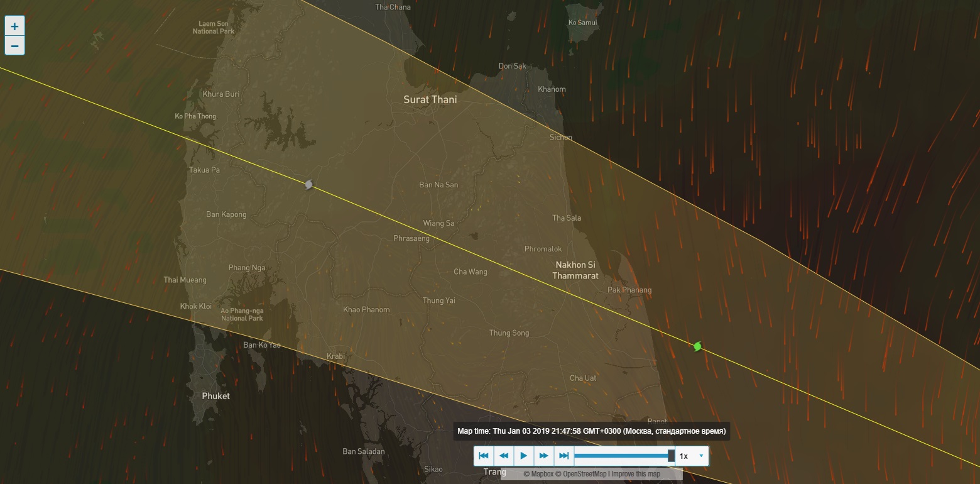The width and height of the screenshot is (980, 484).
Task: Jump to end of timeline
Action: tap(563, 456)
